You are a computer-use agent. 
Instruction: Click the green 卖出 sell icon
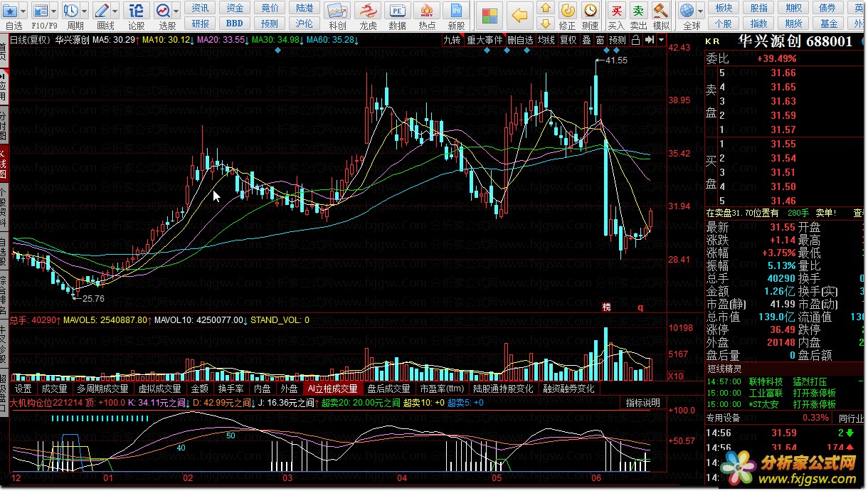[638, 11]
